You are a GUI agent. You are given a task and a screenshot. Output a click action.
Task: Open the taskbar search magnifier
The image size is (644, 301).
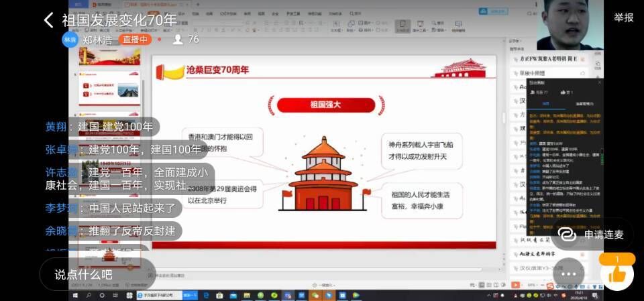pos(89,295)
